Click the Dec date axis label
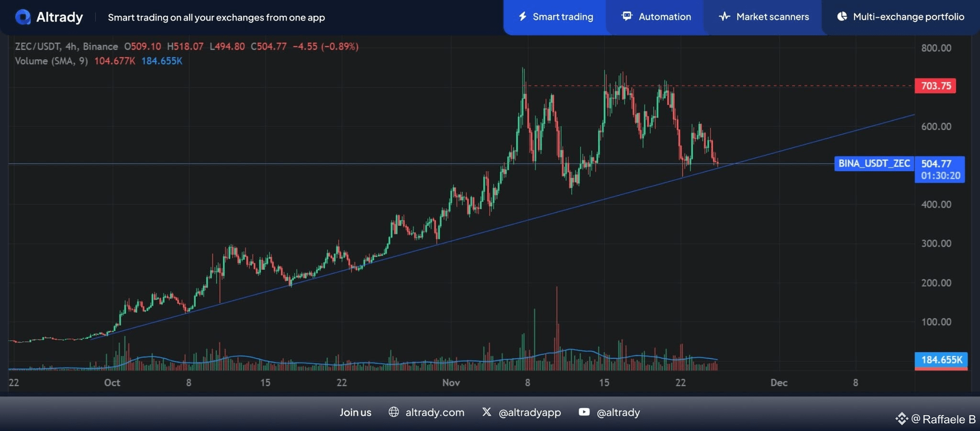The height and width of the screenshot is (431, 980). click(x=779, y=383)
